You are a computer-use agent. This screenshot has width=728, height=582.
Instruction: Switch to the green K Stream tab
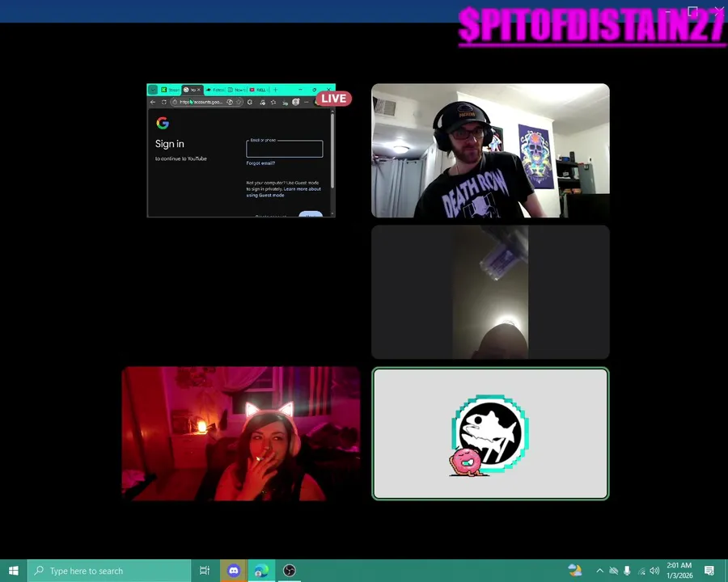click(x=171, y=90)
